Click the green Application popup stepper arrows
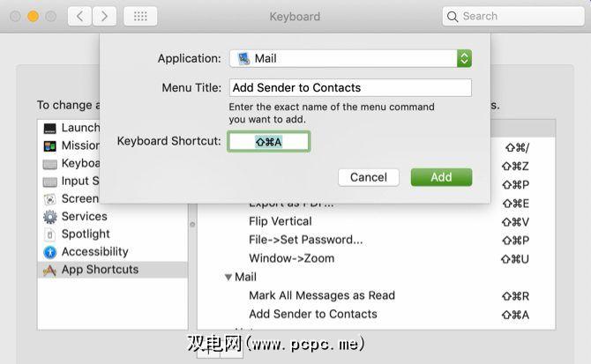Image resolution: width=591 pixels, height=364 pixels. click(x=464, y=59)
